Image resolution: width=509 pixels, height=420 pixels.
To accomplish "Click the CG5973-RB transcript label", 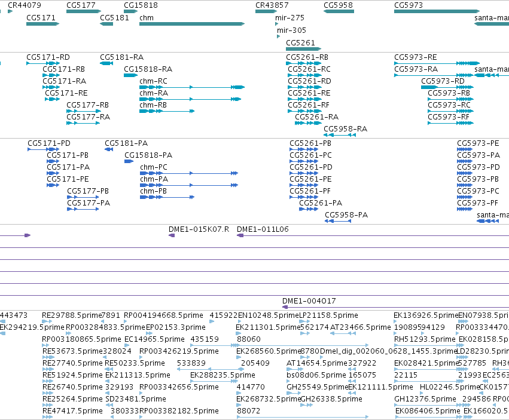I will [449, 93].
